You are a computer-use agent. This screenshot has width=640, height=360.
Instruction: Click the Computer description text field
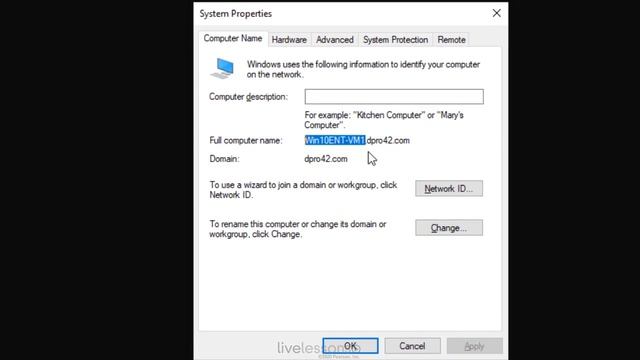394,97
